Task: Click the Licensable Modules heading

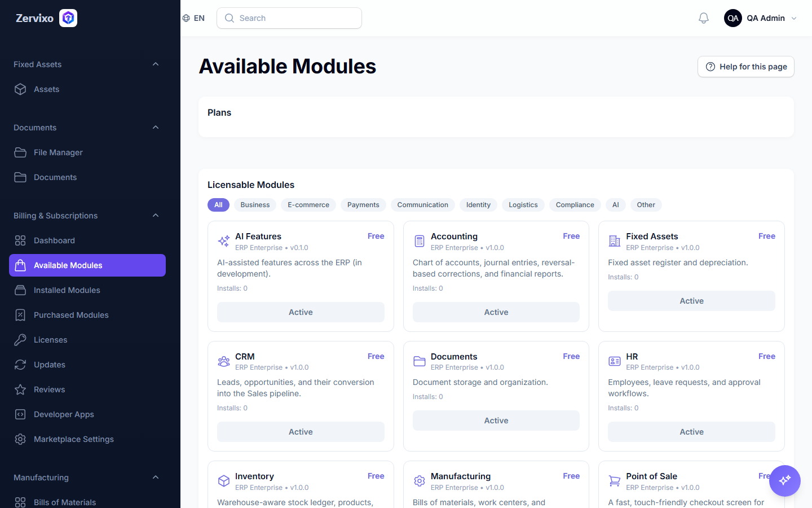Action: (x=251, y=185)
